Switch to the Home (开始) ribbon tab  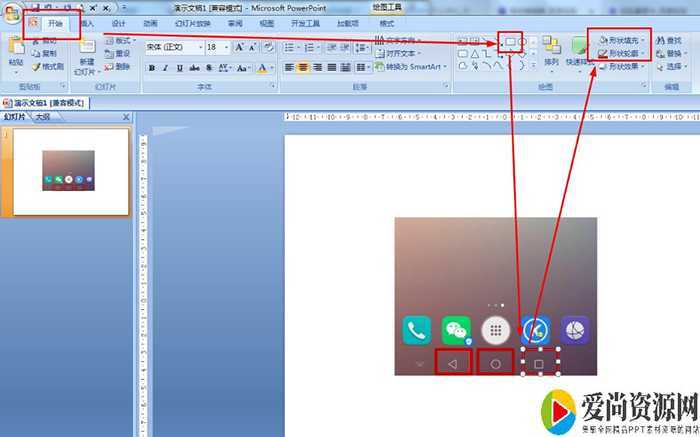54,22
